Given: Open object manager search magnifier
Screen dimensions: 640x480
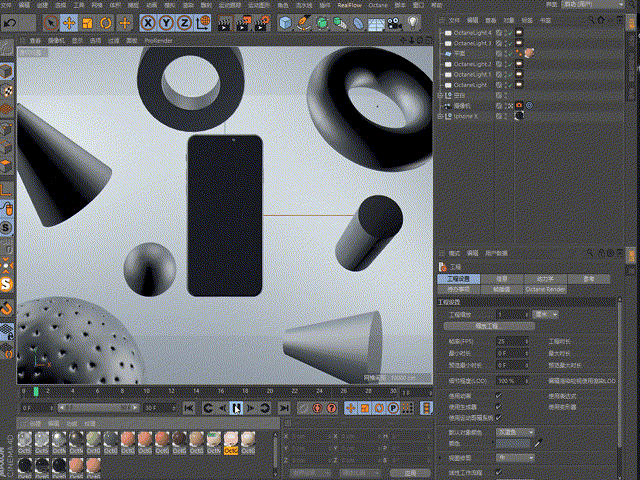Looking at the screenshot, I should tap(591, 20).
